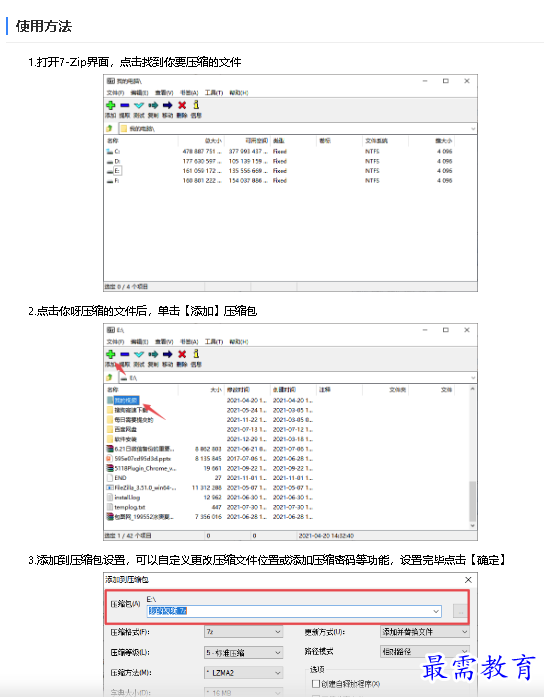Click the browse '...' button beside archive name
The width and height of the screenshot is (544, 699).
coord(460,611)
